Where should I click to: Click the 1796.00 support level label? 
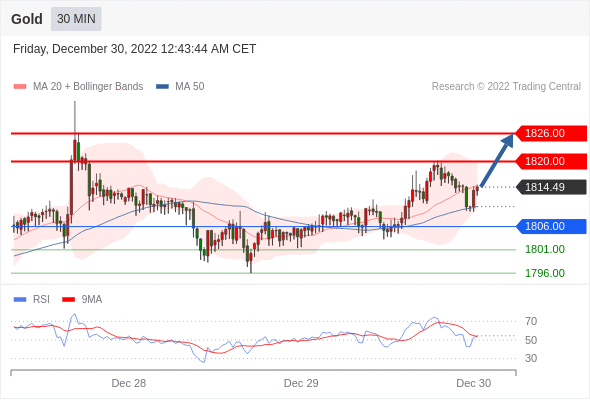pyautogui.click(x=545, y=273)
